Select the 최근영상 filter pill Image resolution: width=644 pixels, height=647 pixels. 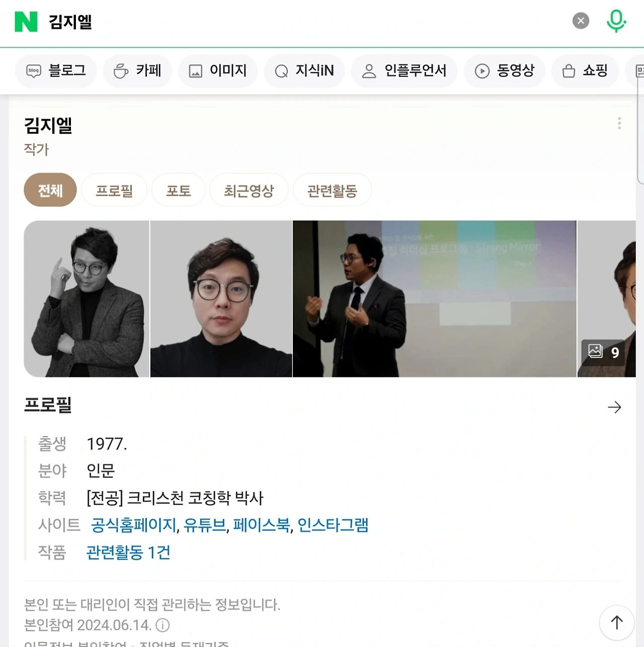pyautogui.click(x=249, y=190)
